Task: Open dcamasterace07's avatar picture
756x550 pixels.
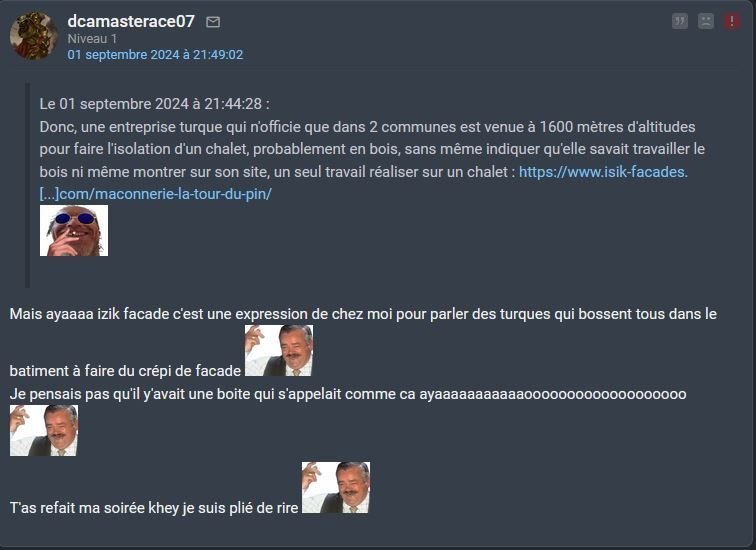Action: (34, 36)
